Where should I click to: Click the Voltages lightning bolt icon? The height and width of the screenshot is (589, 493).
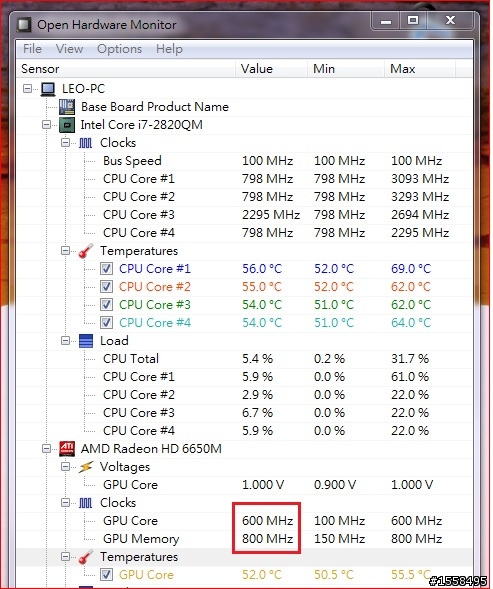click(x=86, y=467)
